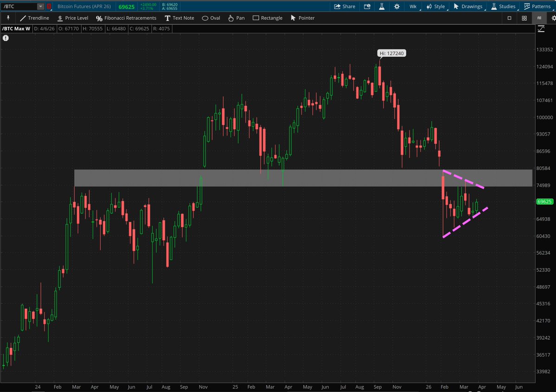Open chart settings gear in top bar
This screenshot has height=392, width=556.
tap(397, 6)
